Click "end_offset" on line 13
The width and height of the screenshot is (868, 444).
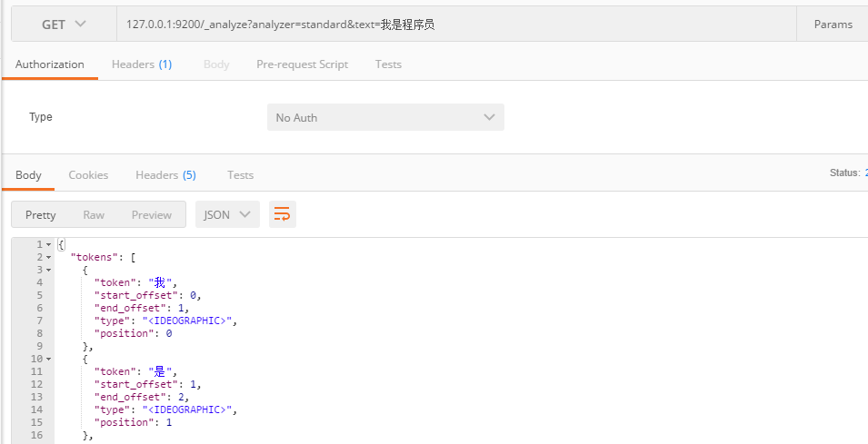[x=130, y=397]
